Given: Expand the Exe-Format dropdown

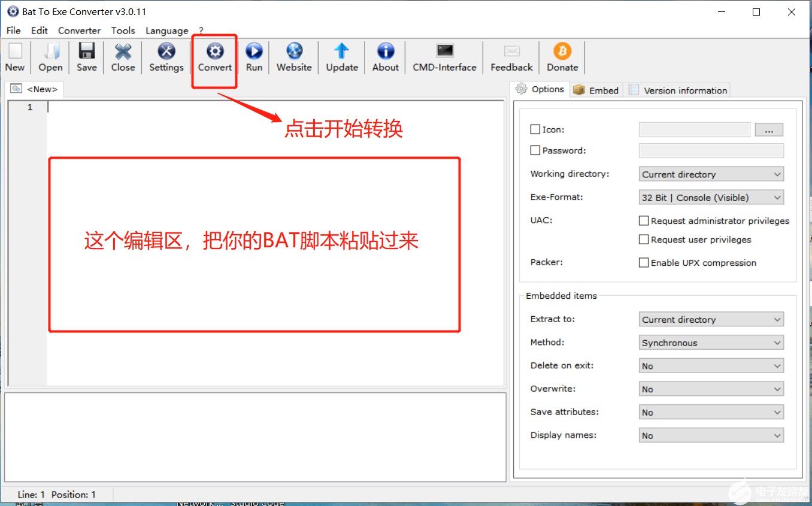Looking at the screenshot, I should point(711,198).
